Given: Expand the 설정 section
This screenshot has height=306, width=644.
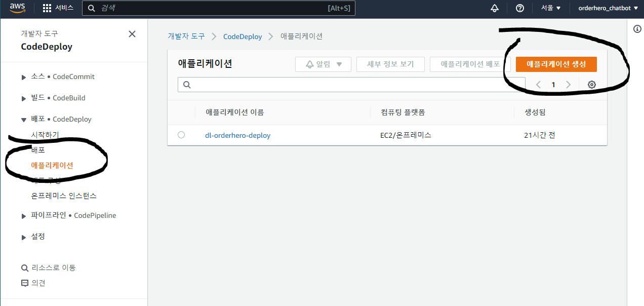Looking at the screenshot, I should click(24, 237).
